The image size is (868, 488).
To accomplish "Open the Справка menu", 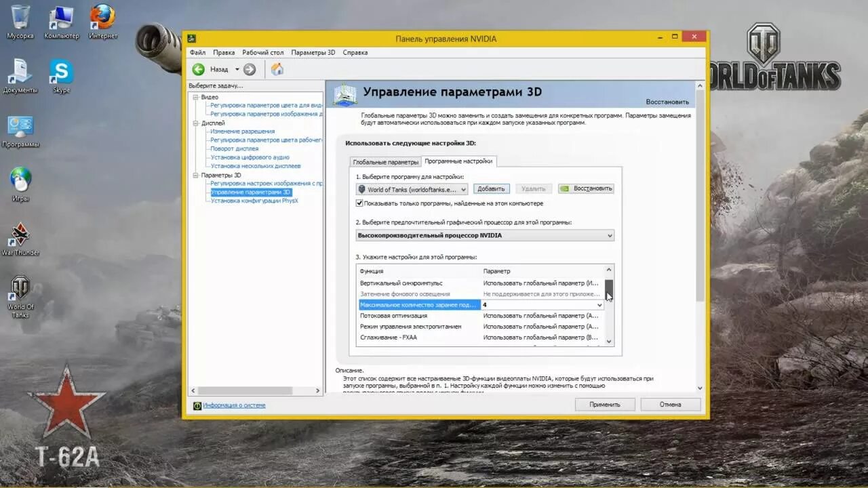I will click(355, 52).
